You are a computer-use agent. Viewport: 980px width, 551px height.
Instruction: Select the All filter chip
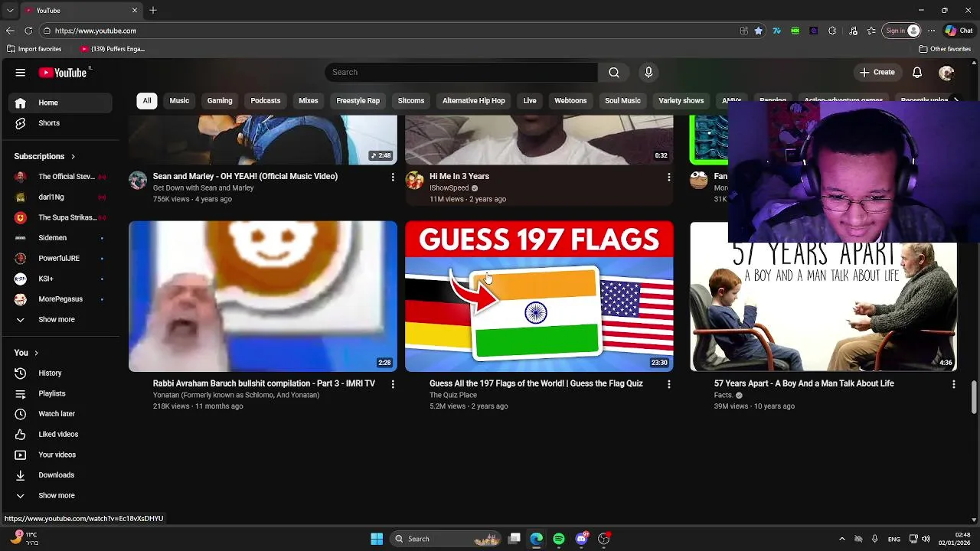coord(147,100)
